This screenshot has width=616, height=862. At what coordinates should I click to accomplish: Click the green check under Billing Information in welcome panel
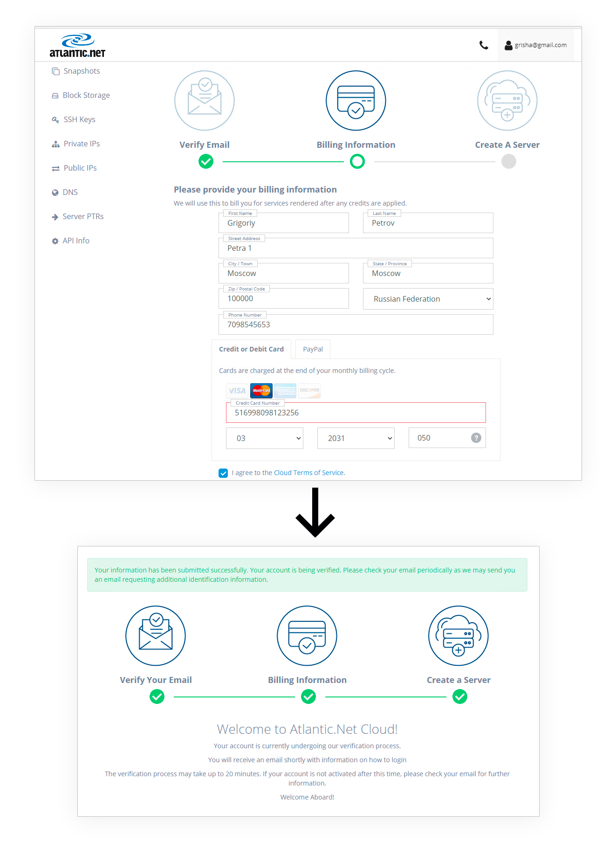(x=308, y=697)
